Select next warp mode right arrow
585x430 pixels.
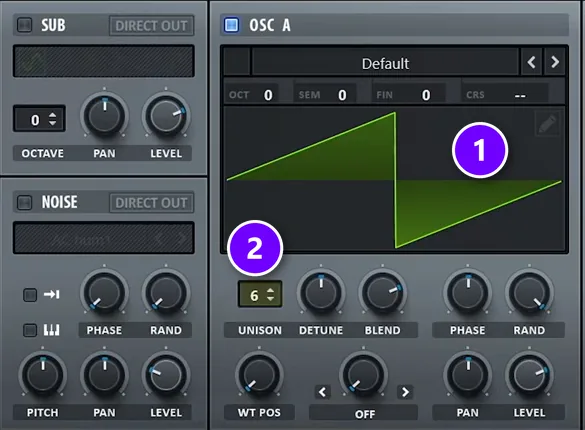click(x=405, y=392)
